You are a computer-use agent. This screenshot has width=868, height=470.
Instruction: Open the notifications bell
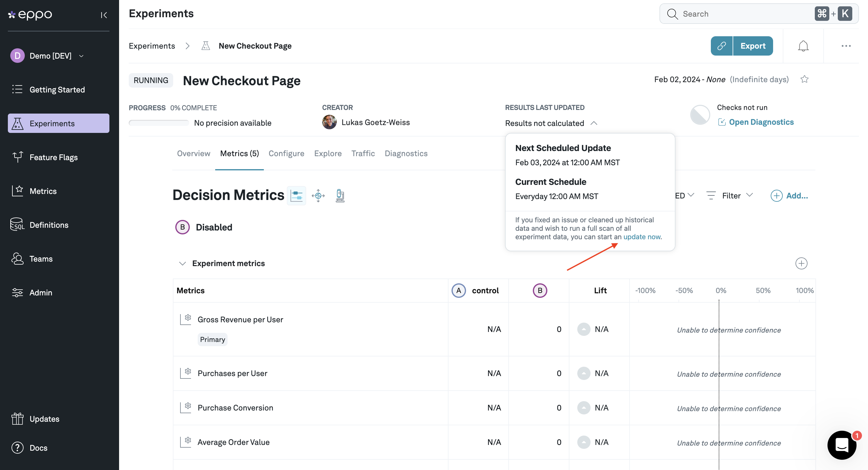coord(803,46)
